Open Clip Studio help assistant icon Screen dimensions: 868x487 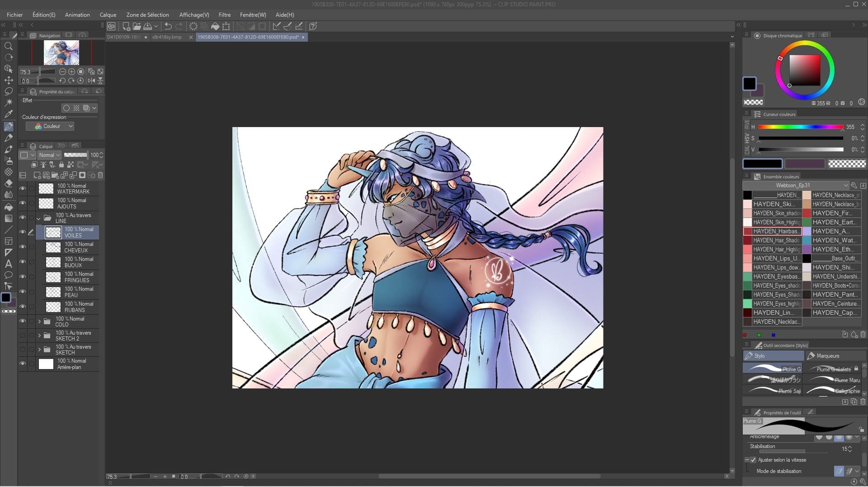pyautogui.click(x=313, y=26)
